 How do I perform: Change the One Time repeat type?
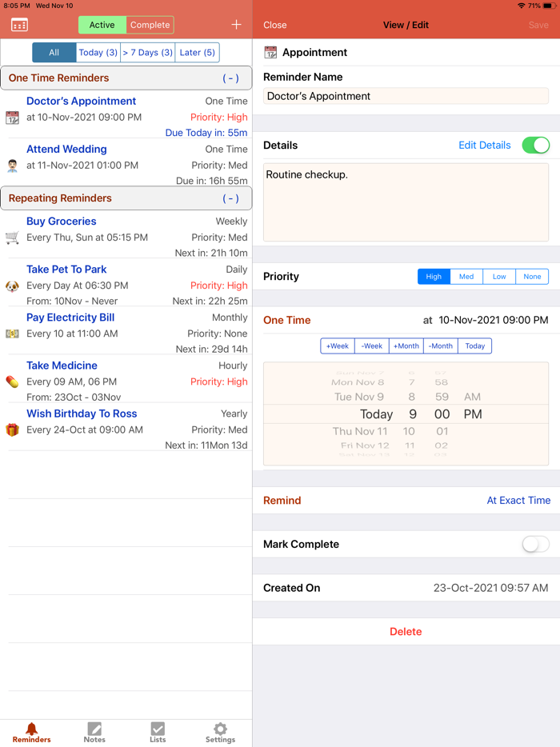[287, 320]
